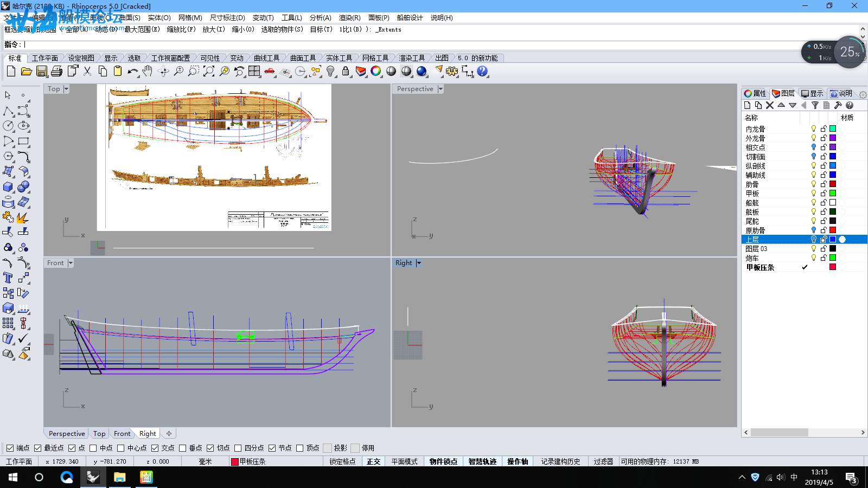This screenshot has height=488, width=868.
Task: Toggle the lock icon of the 甲板 layer
Action: pos(824,193)
